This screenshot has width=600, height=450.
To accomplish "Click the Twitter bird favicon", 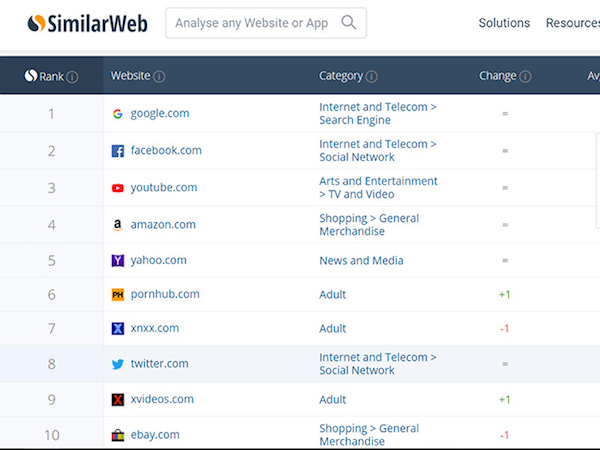I will (x=117, y=364).
